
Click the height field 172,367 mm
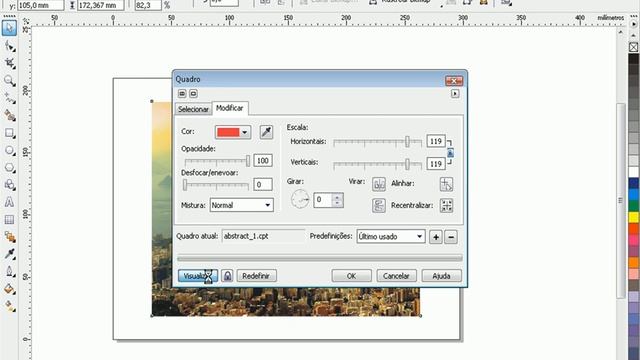[100, 5]
